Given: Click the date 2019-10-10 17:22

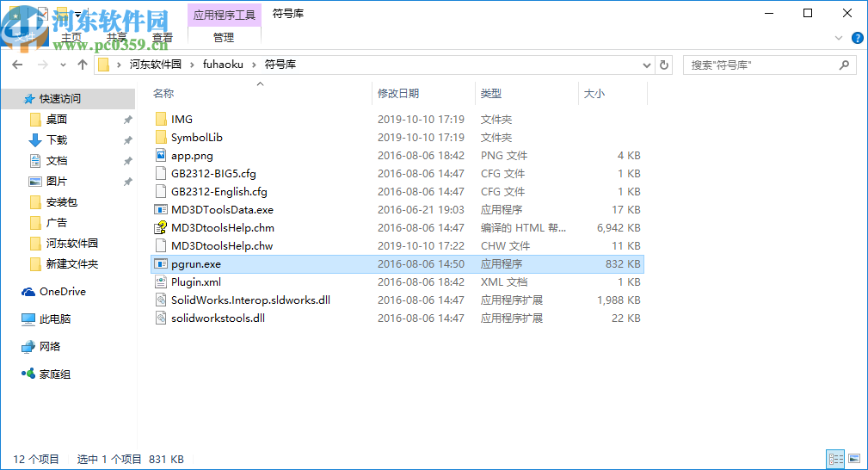Looking at the screenshot, I should click(421, 246).
